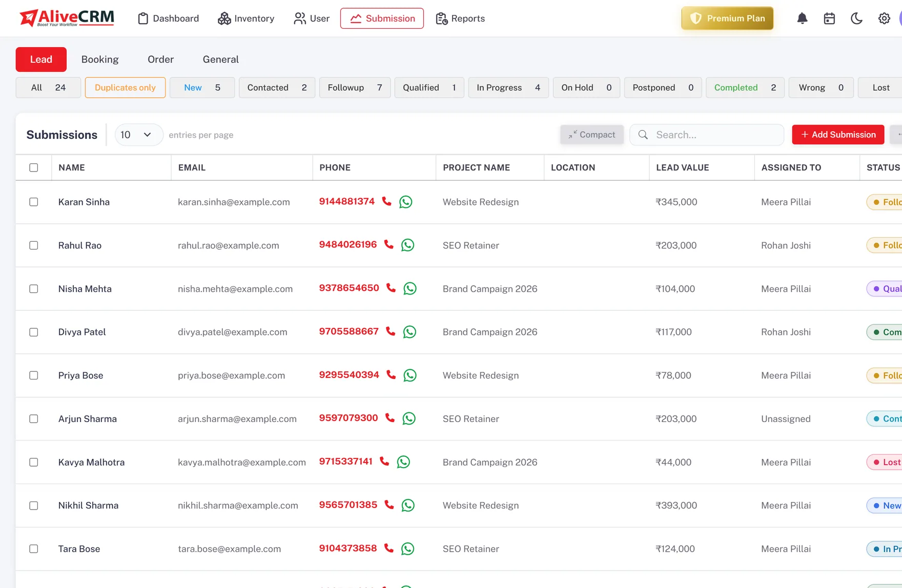Switch to the General tab
This screenshot has height=588, width=902.
click(220, 59)
